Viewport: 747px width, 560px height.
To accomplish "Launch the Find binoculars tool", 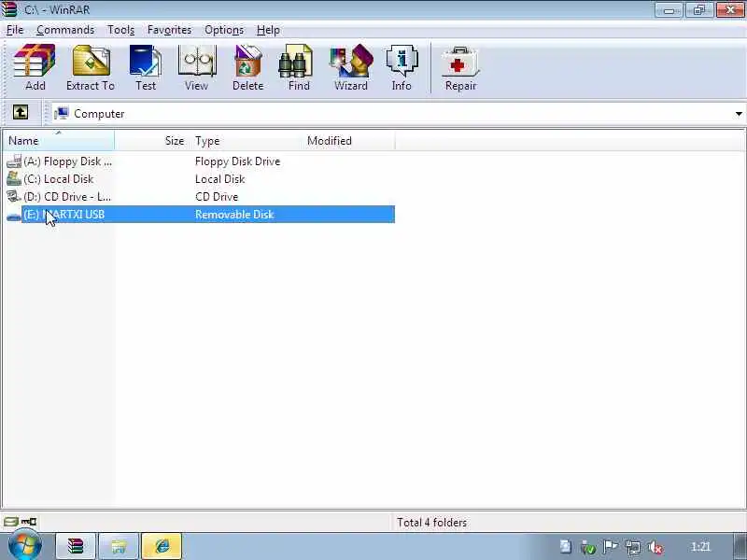I will coord(295,61).
